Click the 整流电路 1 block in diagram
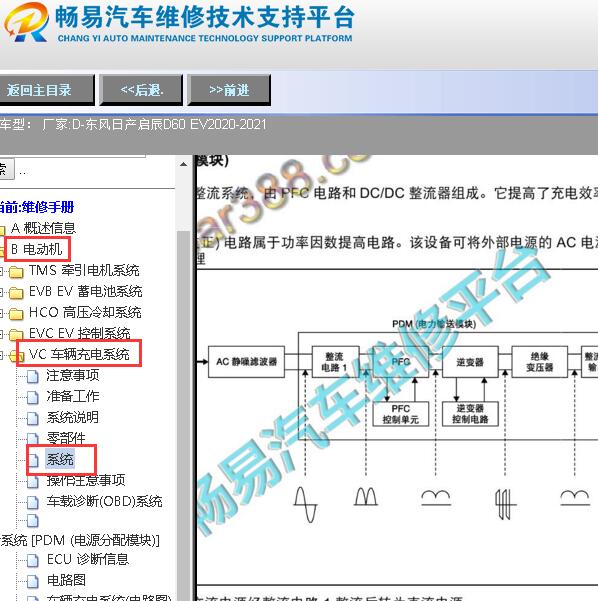Screen dimensions: 598x601 click(335, 362)
